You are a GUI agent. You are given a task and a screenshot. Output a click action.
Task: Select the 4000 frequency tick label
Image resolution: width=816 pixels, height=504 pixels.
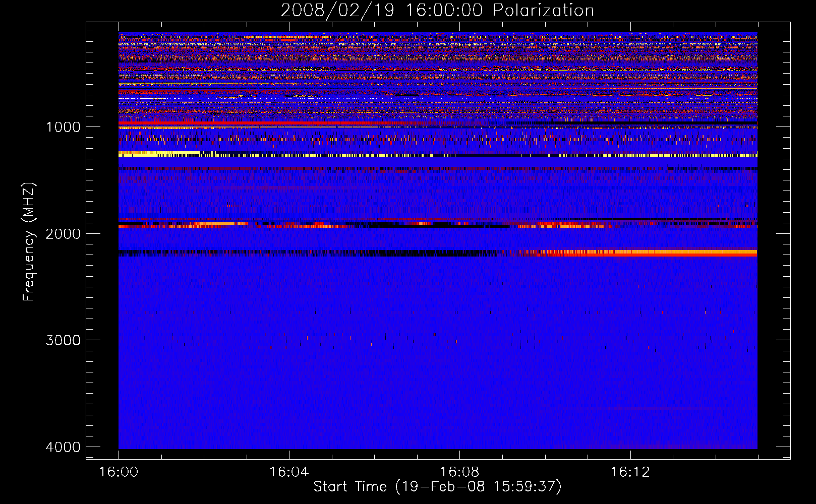(63, 447)
